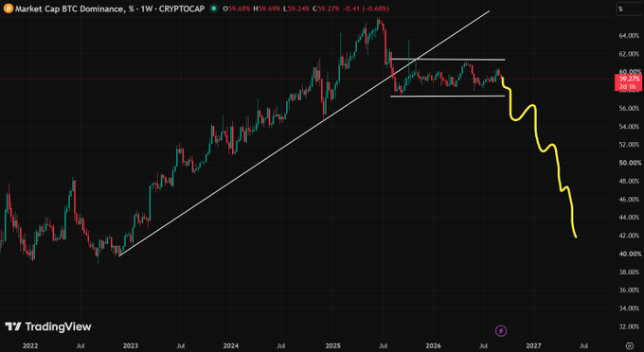Viewport: 644px width, 352px height.
Task: Click the change value −0.41 (−0.68%)
Action: (x=367, y=9)
